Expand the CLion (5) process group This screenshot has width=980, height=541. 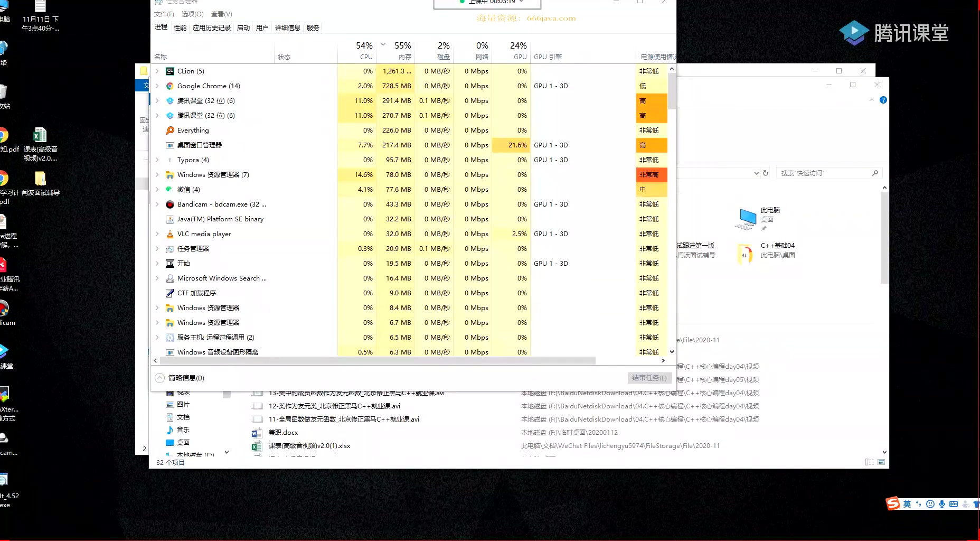(157, 71)
